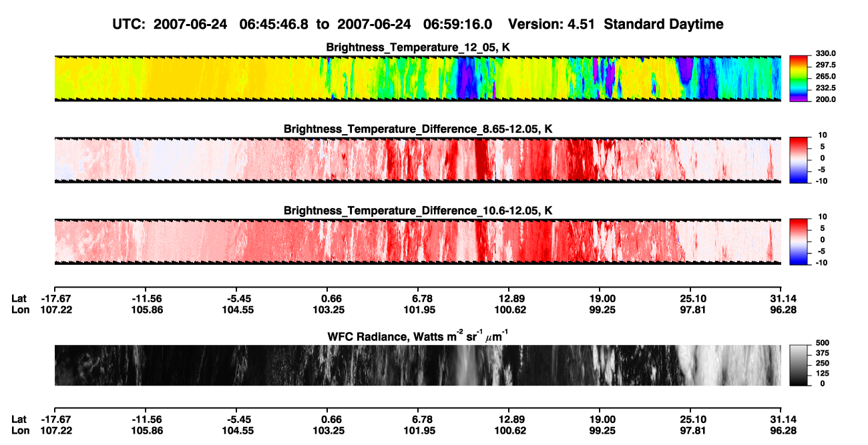Click the 10.6-12.05 difference red-blue colorbar

[798, 241]
